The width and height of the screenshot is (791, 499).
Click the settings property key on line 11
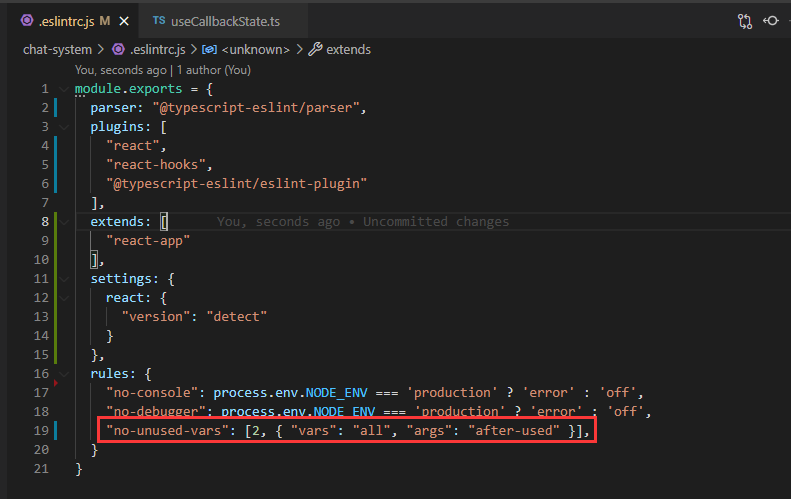121,279
